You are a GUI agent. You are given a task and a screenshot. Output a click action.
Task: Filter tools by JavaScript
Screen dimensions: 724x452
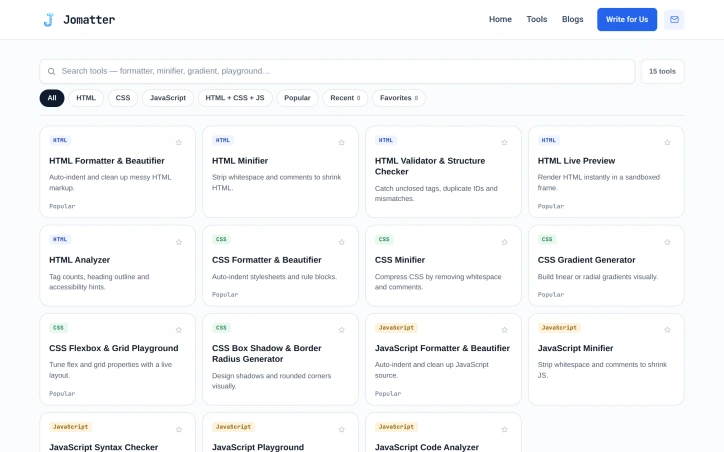168,98
